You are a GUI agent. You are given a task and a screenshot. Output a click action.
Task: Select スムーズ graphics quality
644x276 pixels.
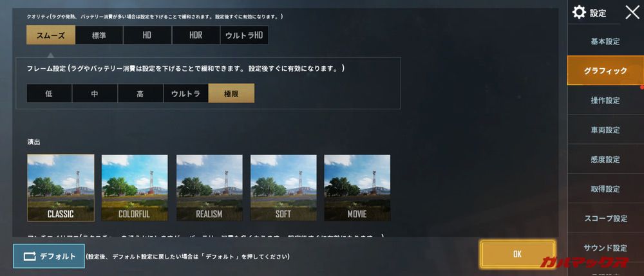tap(51, 35)
